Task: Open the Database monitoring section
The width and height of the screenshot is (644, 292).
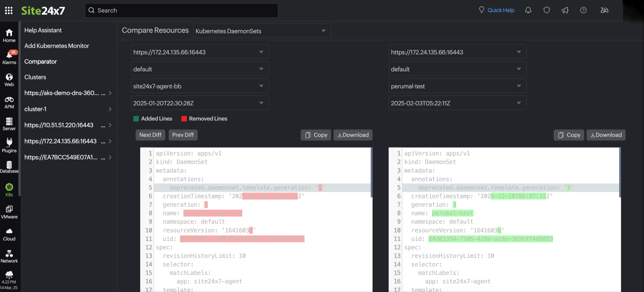Action: (9, 167)
